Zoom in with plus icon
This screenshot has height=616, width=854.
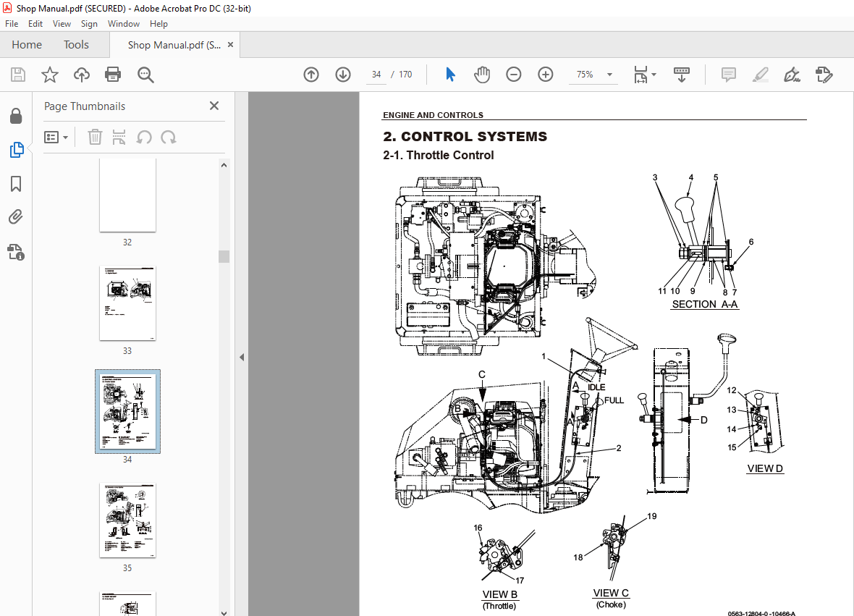545,75
